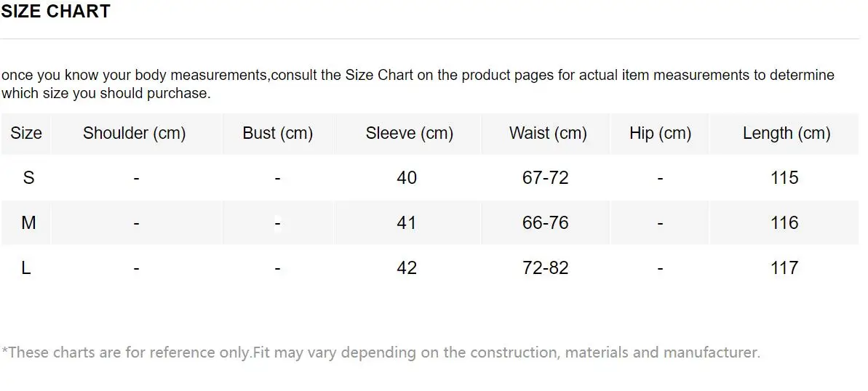
Task: Click the Length (cm) column header
Action: tap(787, 133)
